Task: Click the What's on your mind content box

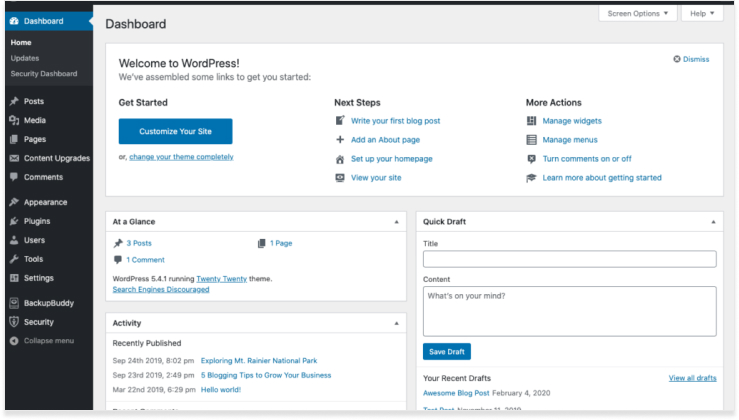Action: [569, 312]
